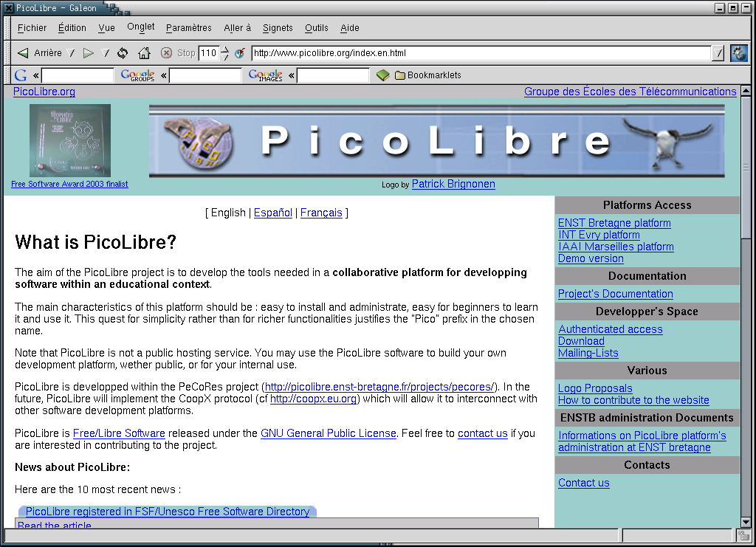The height and width of the screenshot is (547, 756).
Task: Go back using the Arrière arrow icon
Action: pyautogui.click(x=23, y=53)
